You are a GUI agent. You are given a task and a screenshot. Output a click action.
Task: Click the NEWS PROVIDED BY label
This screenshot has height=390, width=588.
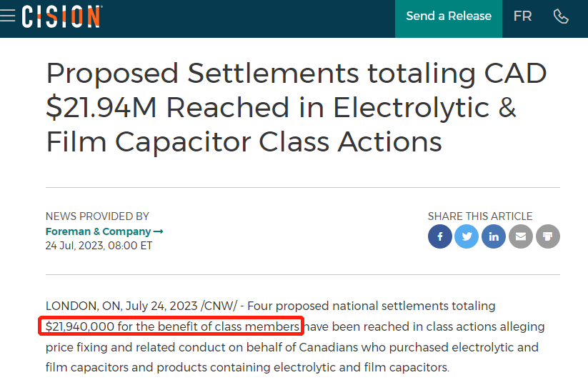(x=97, y=216)
